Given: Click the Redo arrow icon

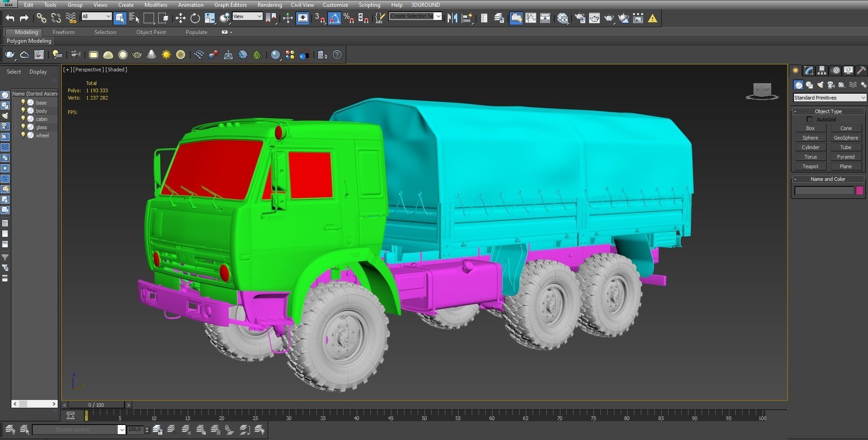Looking at the screenshot, I should [24, 18].
